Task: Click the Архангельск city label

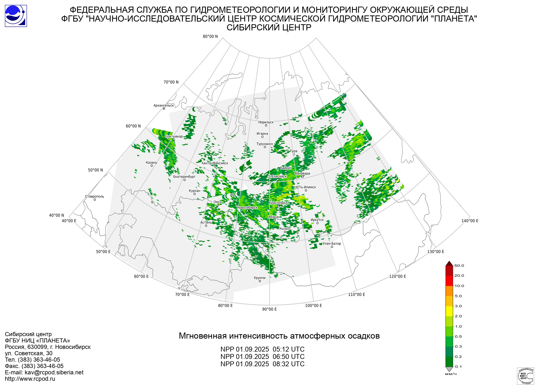Action: tap(164, 106)
